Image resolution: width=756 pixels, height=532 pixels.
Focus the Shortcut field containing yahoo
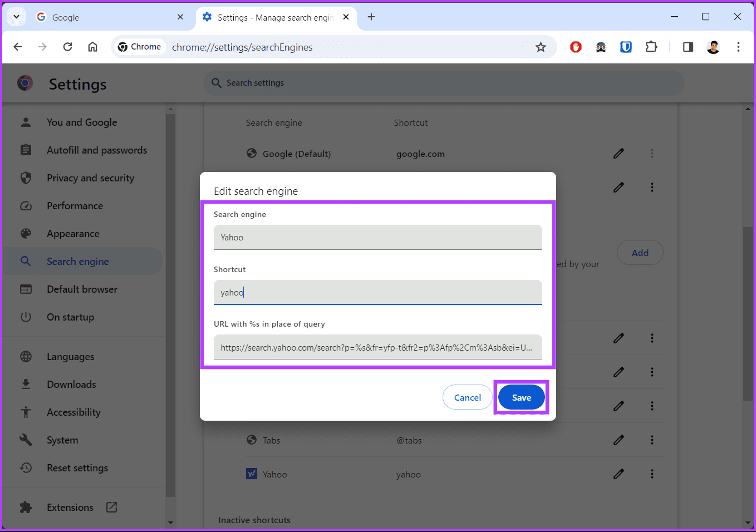pos(377,292)
